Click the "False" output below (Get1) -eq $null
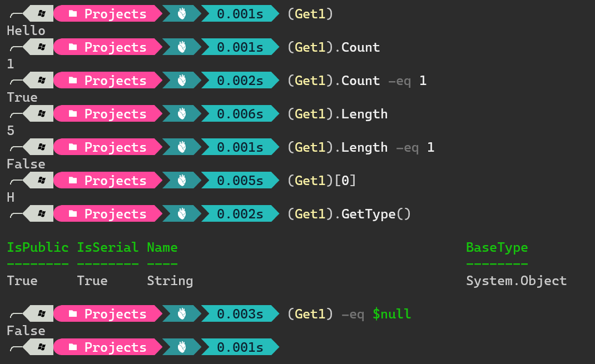 tap(26, 331)
